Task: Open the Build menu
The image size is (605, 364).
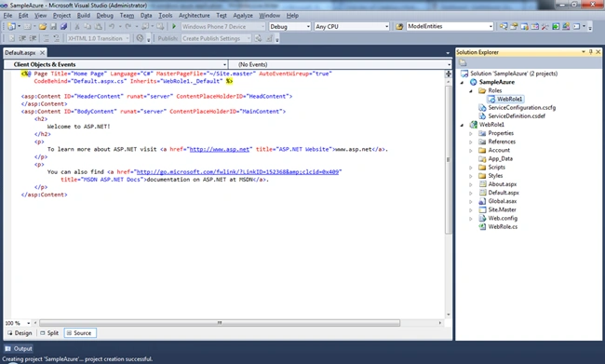Action: pos(84,16)
